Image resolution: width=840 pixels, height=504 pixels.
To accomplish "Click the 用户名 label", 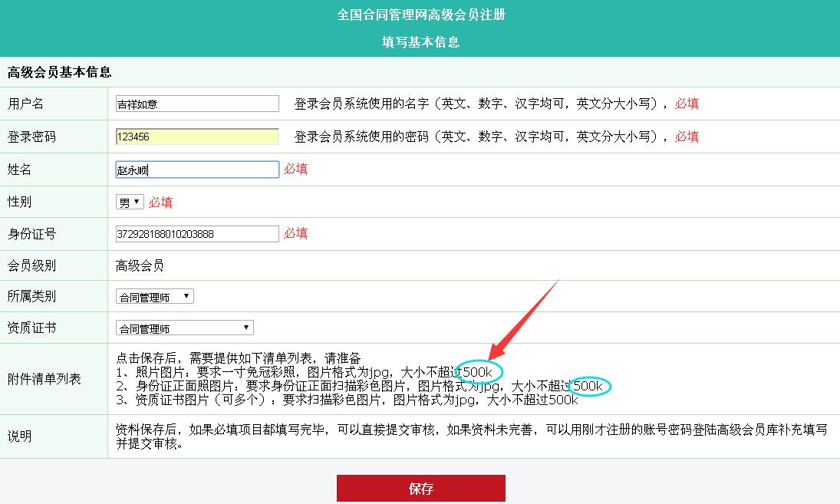I will [x=25, y=104].
